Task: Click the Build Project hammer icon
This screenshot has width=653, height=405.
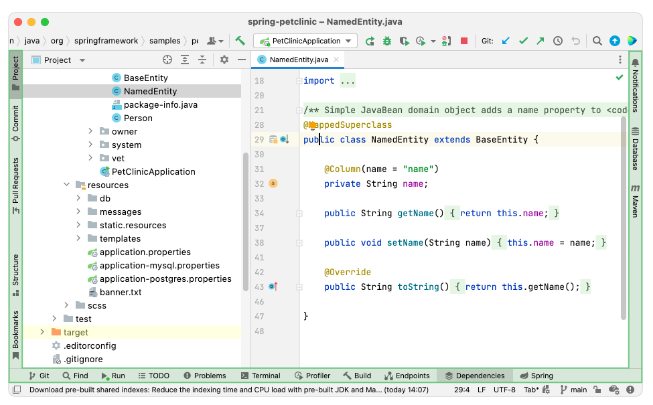Action: tap(240, 41)
